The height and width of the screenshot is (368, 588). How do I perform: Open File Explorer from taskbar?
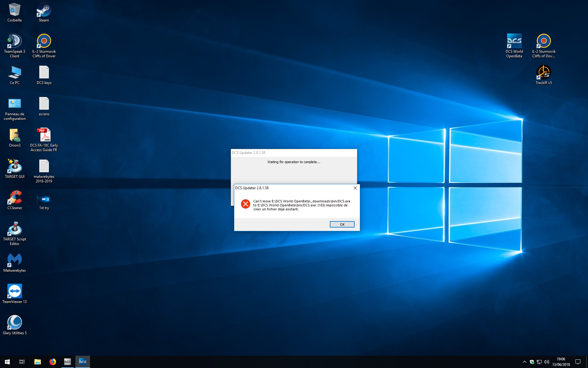coord(37,362)
